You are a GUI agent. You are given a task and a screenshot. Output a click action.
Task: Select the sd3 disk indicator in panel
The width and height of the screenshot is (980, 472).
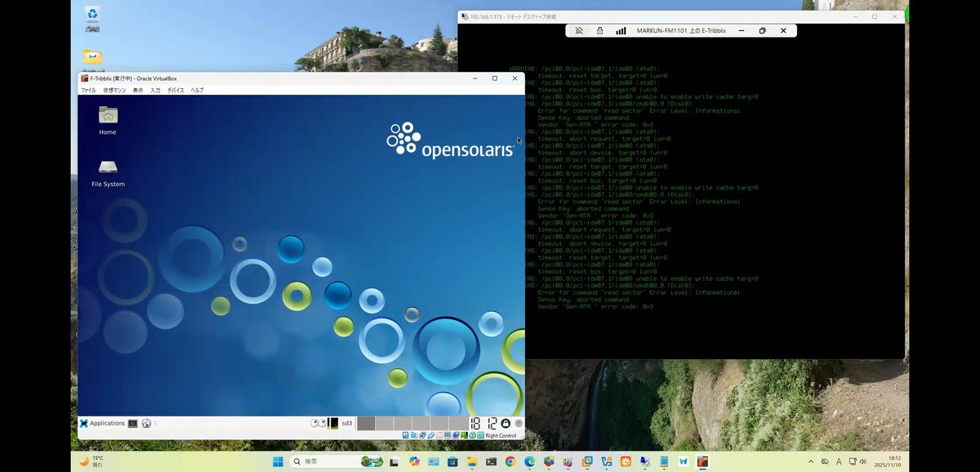tap(347, 423)
